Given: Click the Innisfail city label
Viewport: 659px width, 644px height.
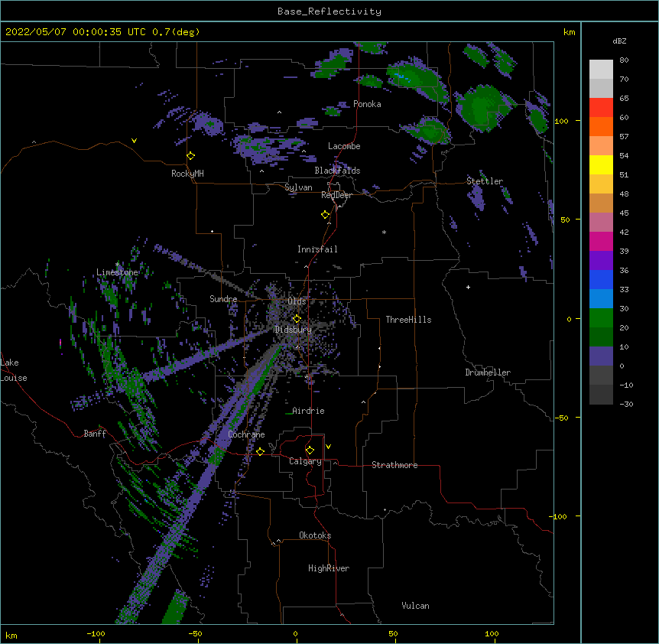Looking at the screenshot, I should click(x=317, y=249).
